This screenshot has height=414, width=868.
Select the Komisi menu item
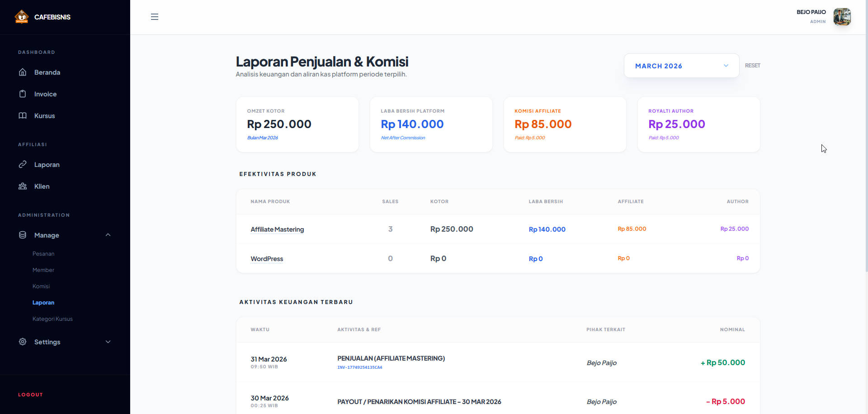(41, 286)
